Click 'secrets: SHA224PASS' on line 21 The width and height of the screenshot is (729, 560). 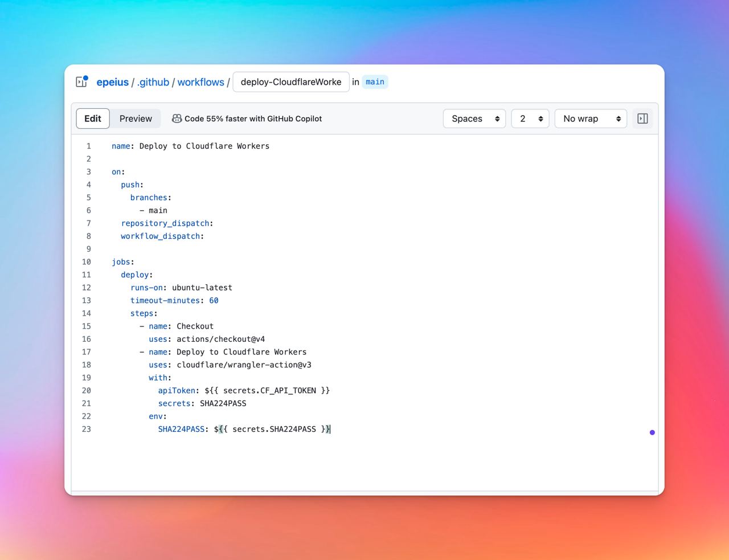(x=202, y=403)
